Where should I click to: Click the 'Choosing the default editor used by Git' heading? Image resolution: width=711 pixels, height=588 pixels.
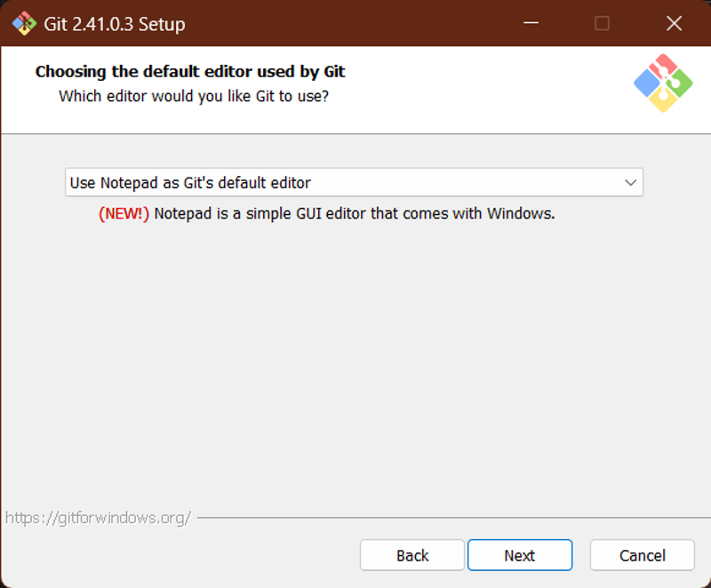[190, 72]
